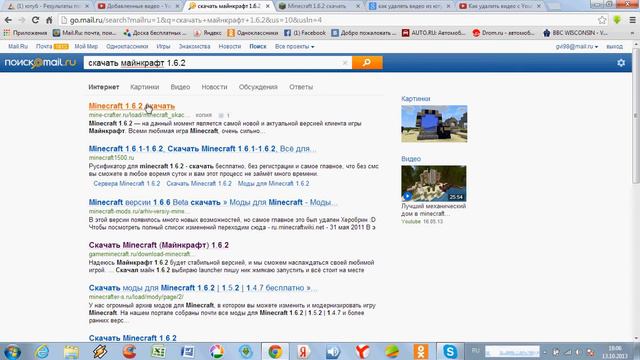Open Одноклассники bookmark in bookmarks bar
The image size is (640, 360).
253,33
